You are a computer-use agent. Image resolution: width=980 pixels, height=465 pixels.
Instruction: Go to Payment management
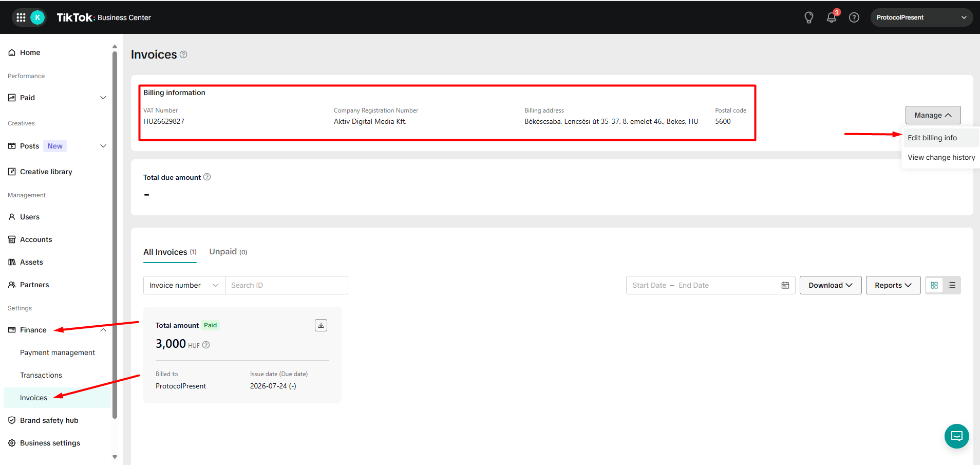pyautogui.click(x=57, y=352)
